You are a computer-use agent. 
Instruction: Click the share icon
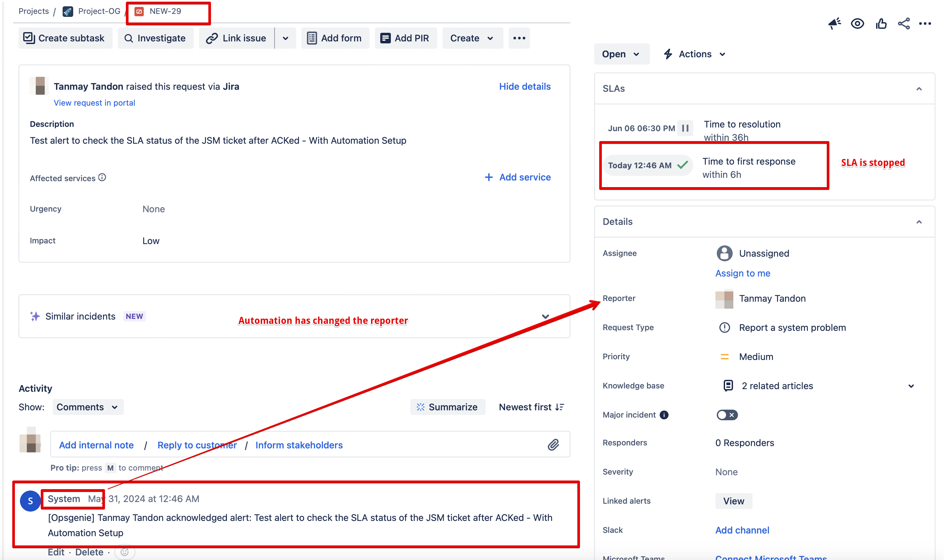pos(904,24)
